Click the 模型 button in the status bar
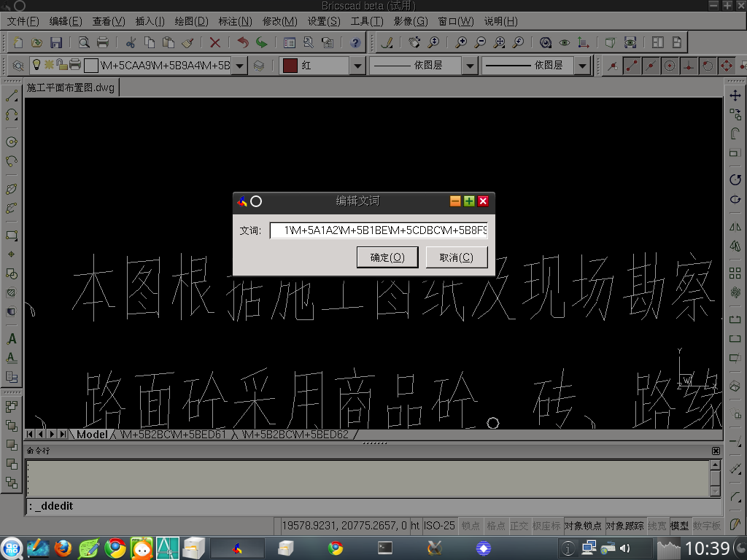Screen dimensions: 747x560 pyautogui.click(x=679, y=526)
